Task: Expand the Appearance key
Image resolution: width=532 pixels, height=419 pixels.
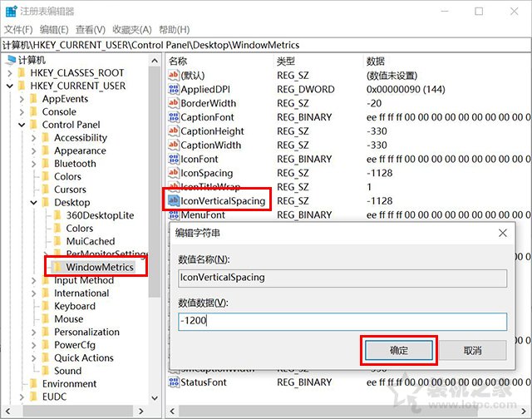Action: pyautogui.click(x=33, y=150)
